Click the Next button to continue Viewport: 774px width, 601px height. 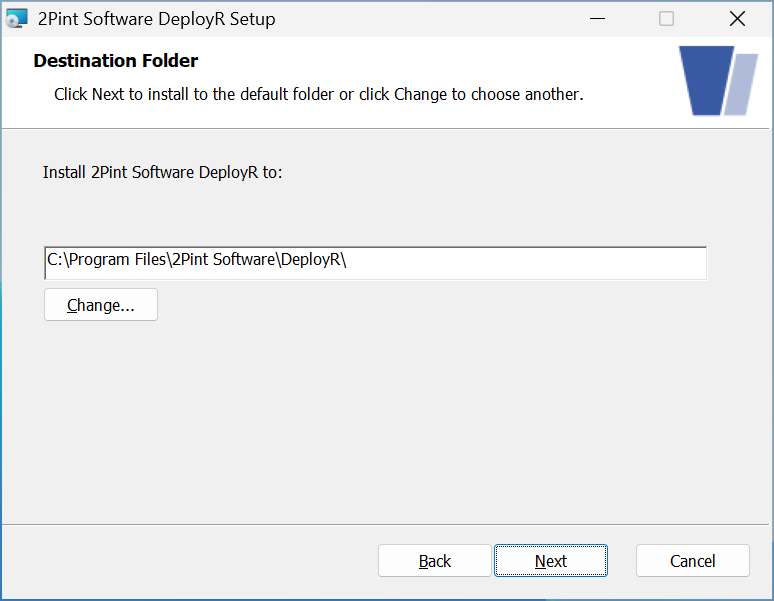click(551, 561)
